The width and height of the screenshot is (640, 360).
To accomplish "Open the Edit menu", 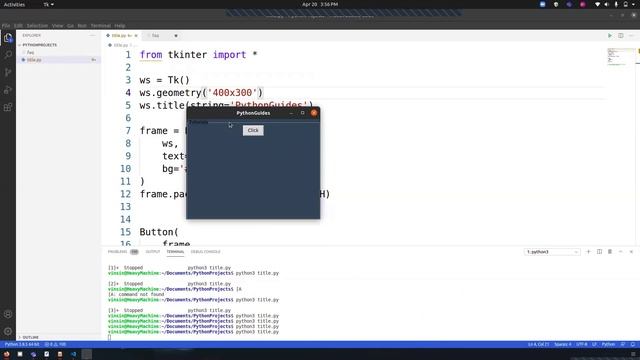I will coord(18,26).
